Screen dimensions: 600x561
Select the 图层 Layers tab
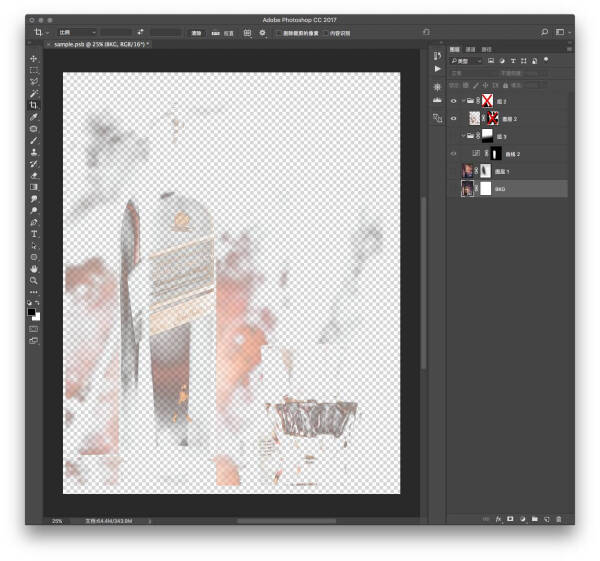click(455, 49)
